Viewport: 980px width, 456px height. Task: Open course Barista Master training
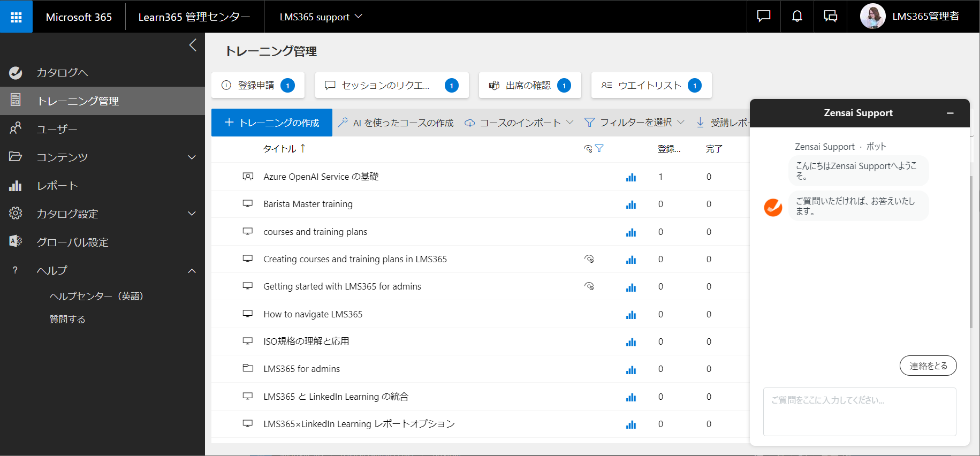pyautogui.click(x=308, y=204)
